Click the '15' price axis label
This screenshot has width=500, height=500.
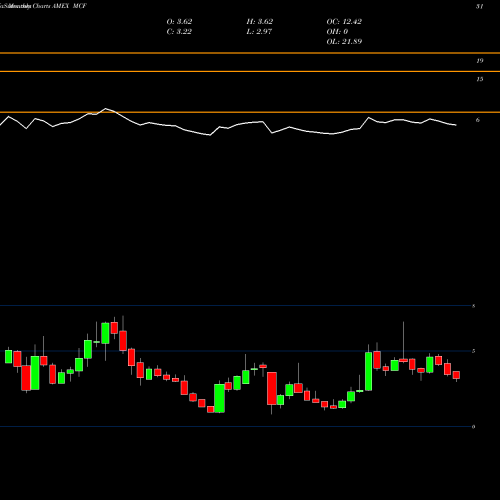480,79
